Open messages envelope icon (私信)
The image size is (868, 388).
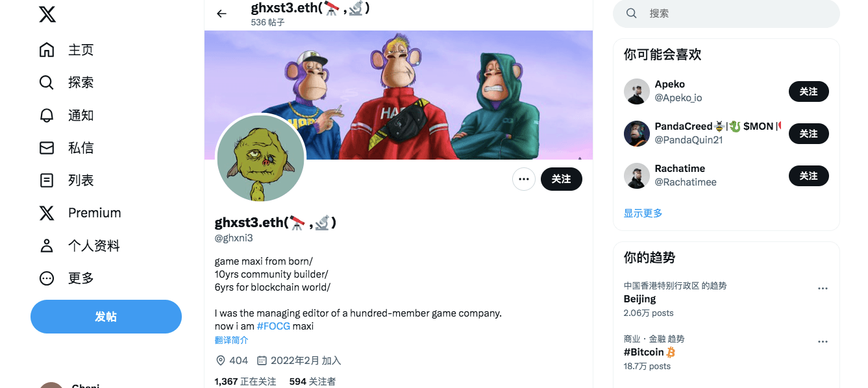pyautogui.click(x=47, y=148)
